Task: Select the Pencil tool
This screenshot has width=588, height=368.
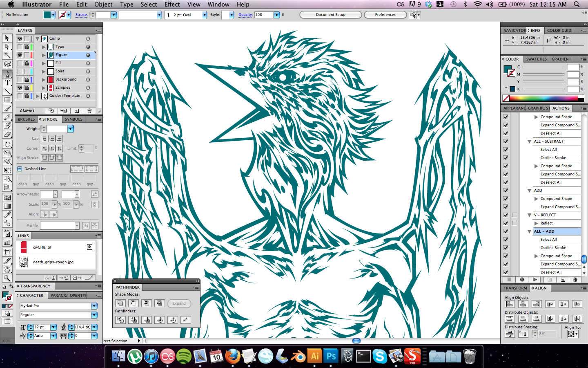Action: point(7,117)
